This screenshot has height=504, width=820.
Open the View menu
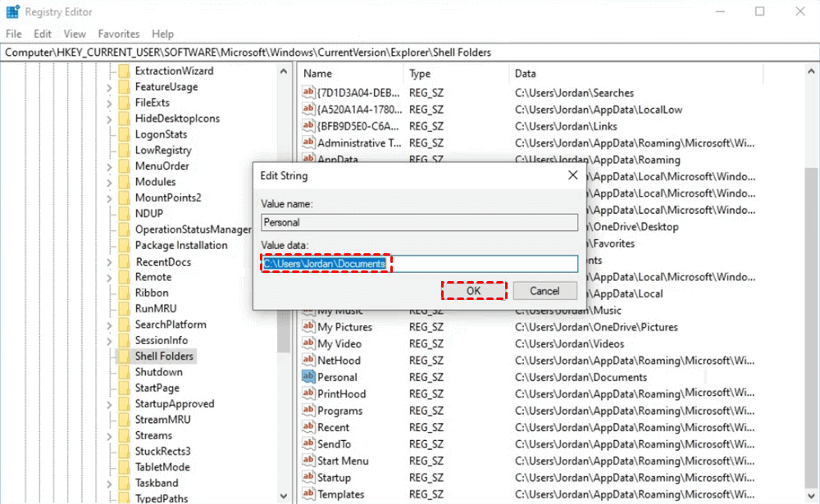click(75, 34)
